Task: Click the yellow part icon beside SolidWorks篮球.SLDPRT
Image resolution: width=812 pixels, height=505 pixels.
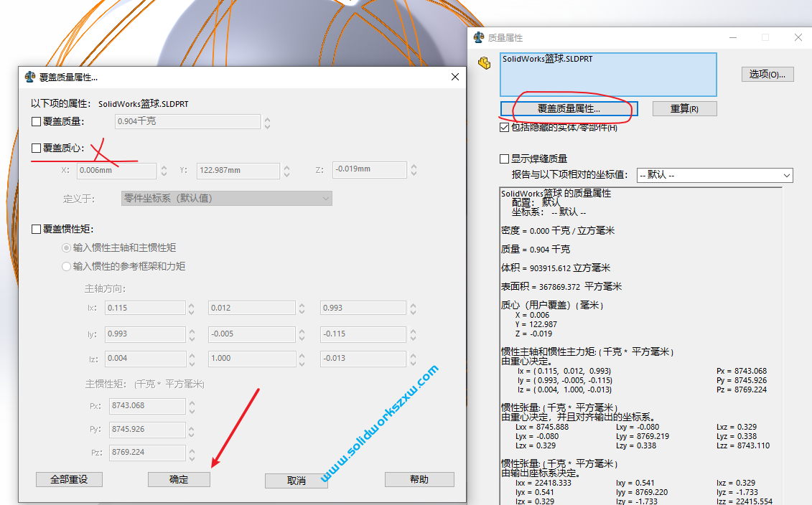Action: click(485, 63)
